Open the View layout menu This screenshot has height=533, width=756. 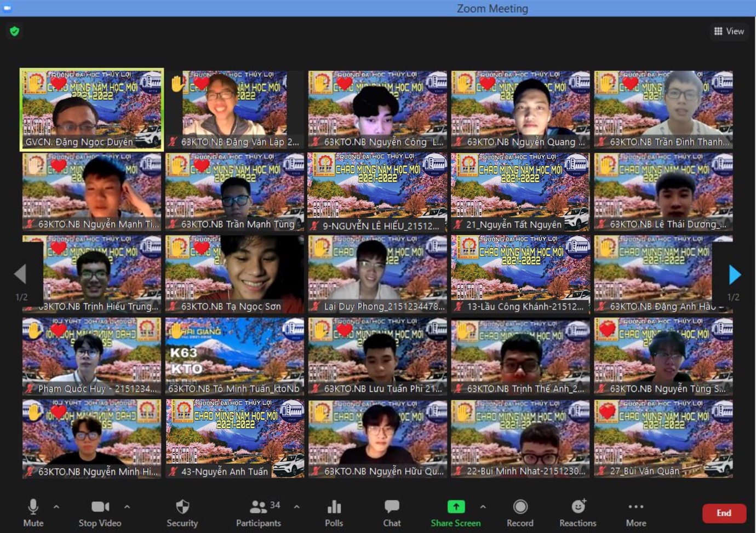[729, 31]
